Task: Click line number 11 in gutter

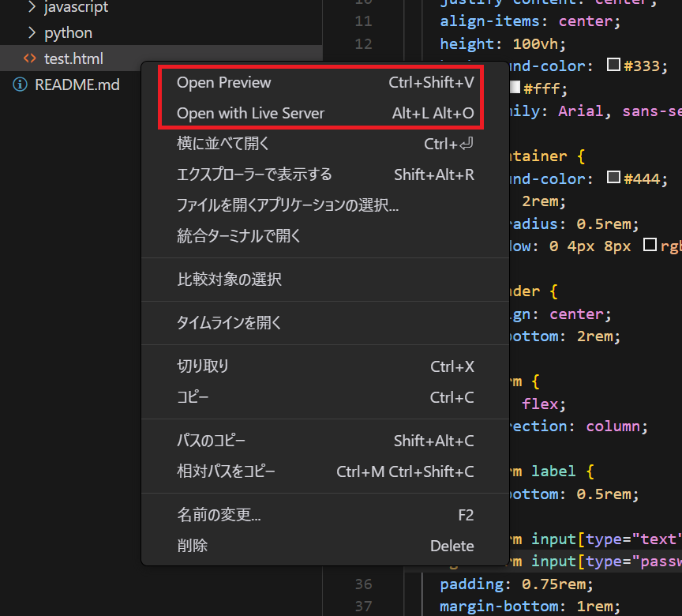Action: (x=364, y=21)
